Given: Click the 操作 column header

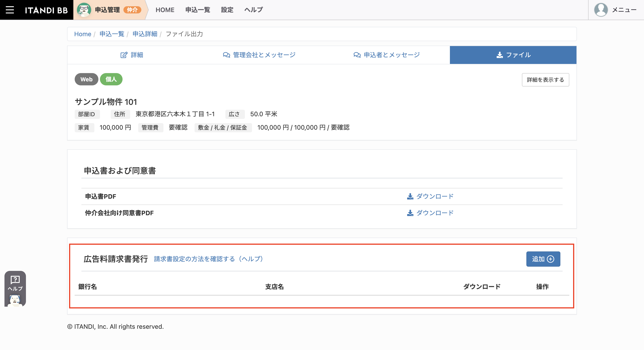Looking at the screenshot, I should point(542,287).
